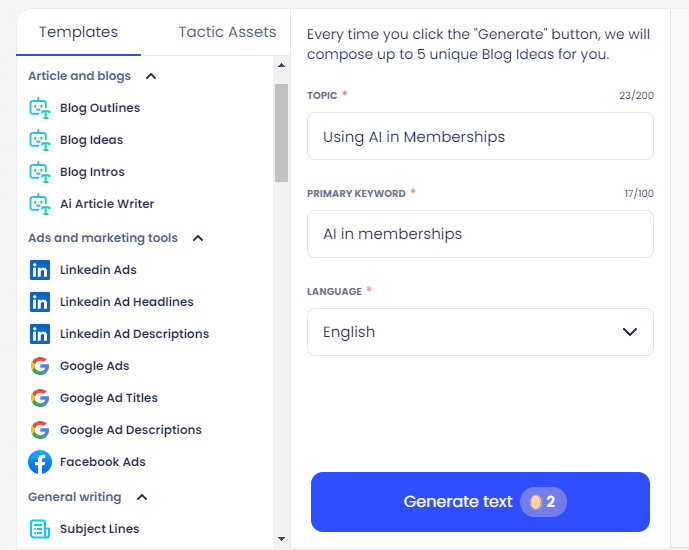This screenshot has height=550, width=689.
Task: Click the Linkedin Ads logo icon
Action: 40,270
